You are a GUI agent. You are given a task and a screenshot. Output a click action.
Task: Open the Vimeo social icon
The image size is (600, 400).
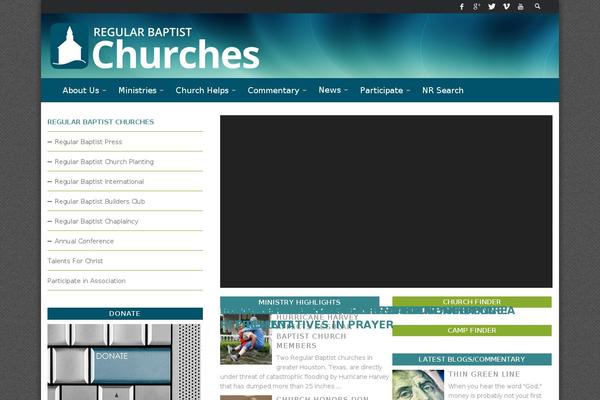coord(506,7)
